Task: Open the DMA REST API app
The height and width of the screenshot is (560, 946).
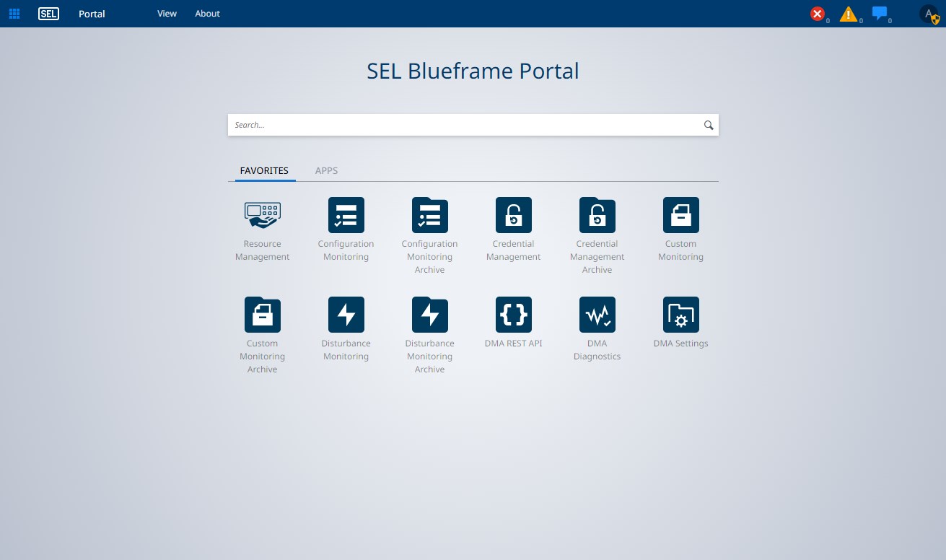Action: pyautogui.click(x=513, y=315)
